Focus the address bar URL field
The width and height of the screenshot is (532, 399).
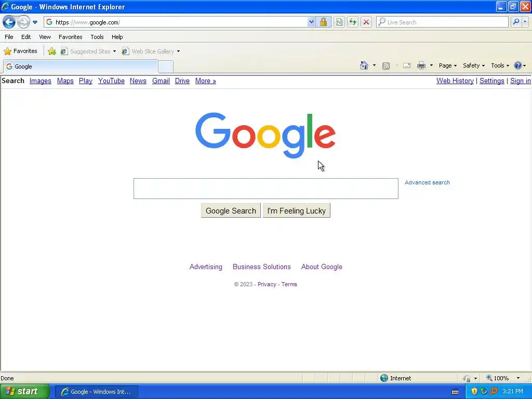pos(180,22)
